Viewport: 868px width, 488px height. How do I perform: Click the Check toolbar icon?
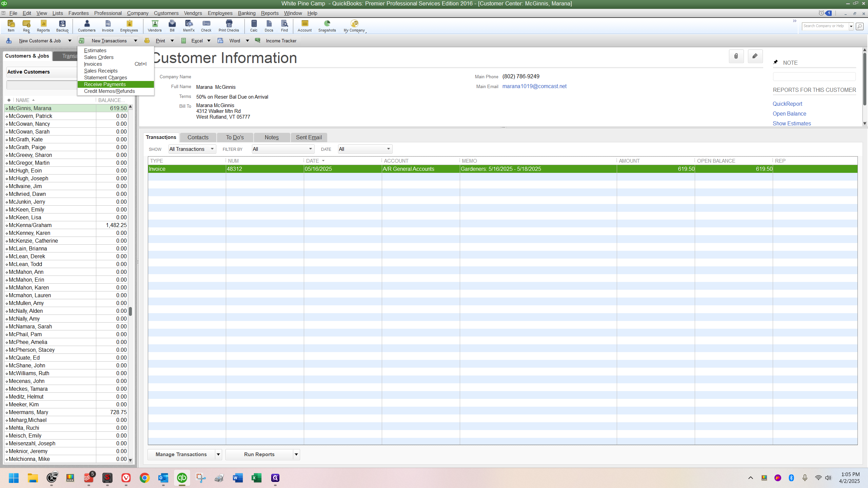point(206,26)
